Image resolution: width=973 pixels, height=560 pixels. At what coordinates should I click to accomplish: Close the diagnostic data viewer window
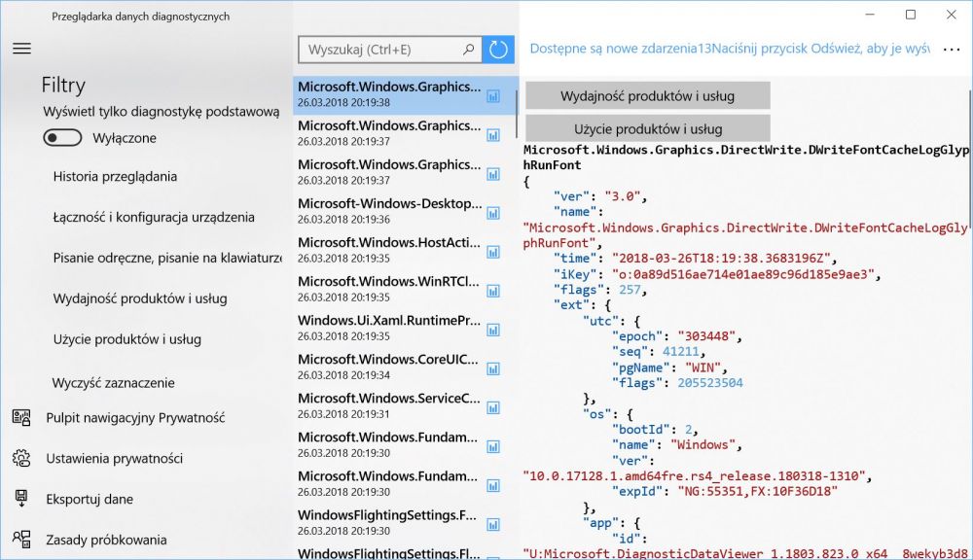952,15
